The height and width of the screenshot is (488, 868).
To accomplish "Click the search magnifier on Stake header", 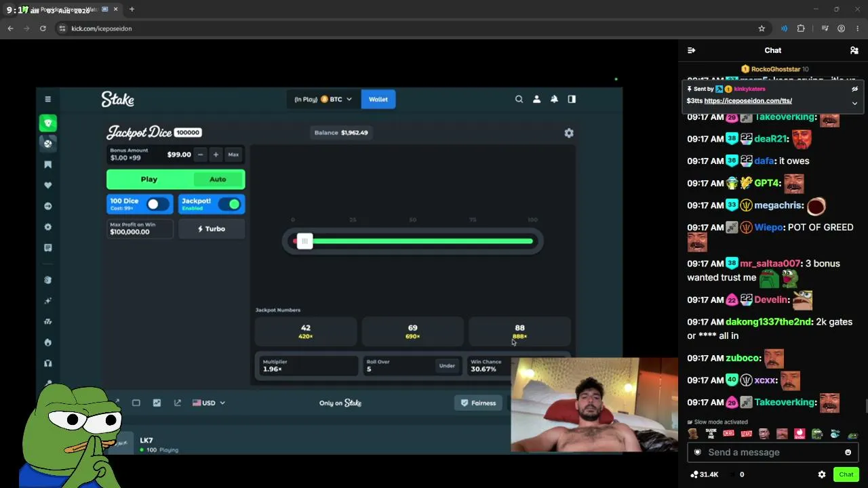I will coord(519,99).
